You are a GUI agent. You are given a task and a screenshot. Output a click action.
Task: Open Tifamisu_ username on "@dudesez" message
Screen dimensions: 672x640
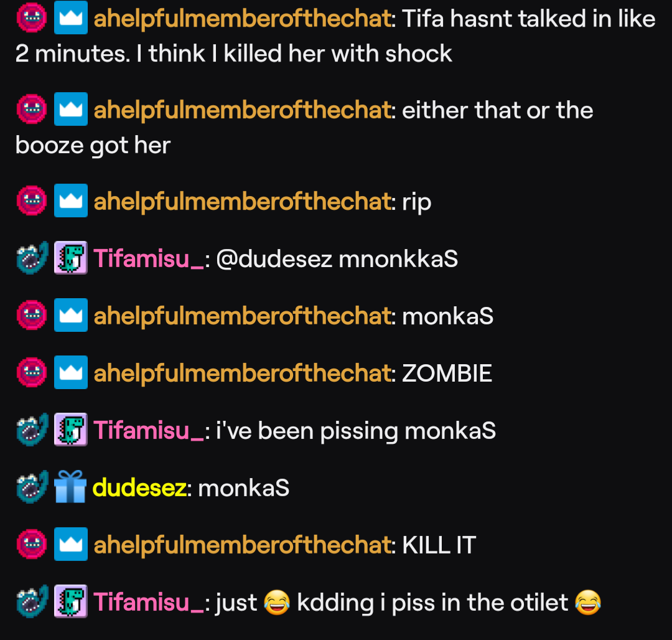149,259
